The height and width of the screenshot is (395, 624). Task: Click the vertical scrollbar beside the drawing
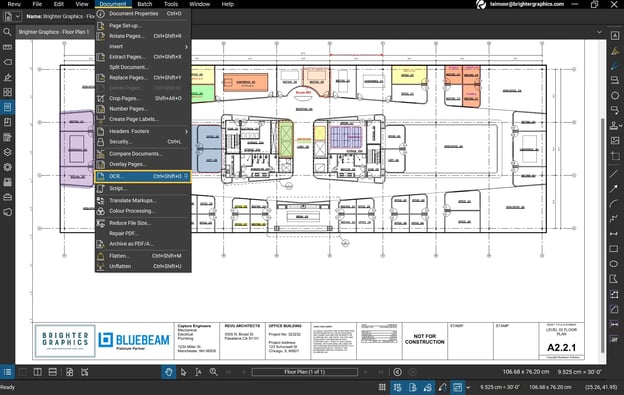(x=603, y=235)
